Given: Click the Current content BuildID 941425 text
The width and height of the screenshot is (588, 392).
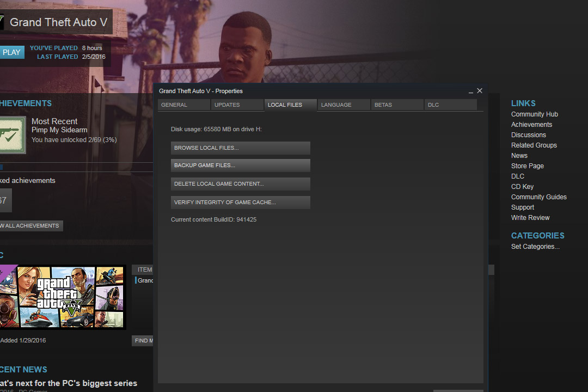Looking at the screenshot, I should [x=214, y=219].
